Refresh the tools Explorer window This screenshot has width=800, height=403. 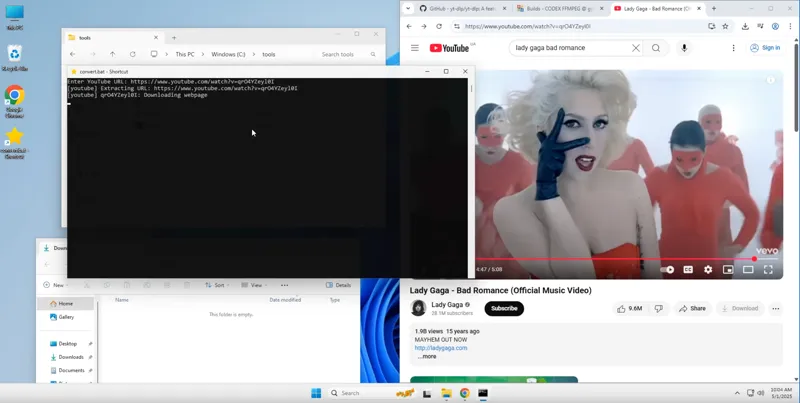click(x=133, y=54)
